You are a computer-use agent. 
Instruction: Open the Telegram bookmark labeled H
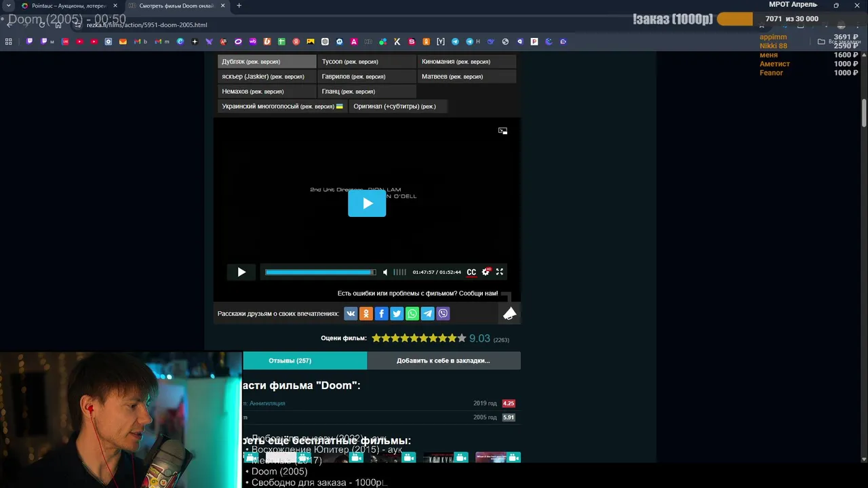point(473,41)
